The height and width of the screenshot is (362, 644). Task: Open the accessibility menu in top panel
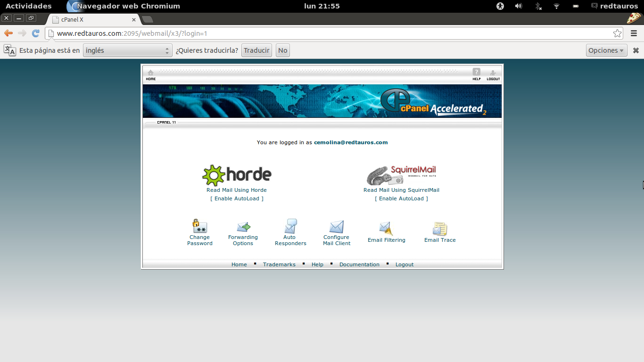[x=500, y=6]
